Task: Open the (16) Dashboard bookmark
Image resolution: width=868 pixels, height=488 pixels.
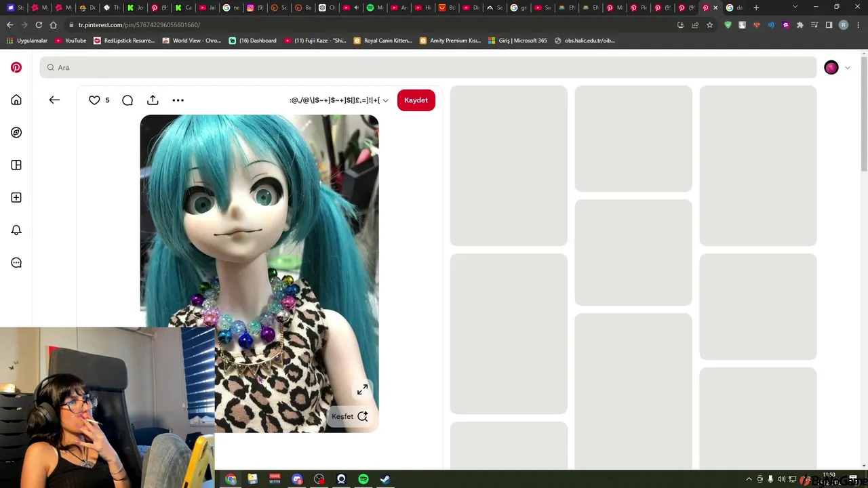Action: click(x=252, y=41)
